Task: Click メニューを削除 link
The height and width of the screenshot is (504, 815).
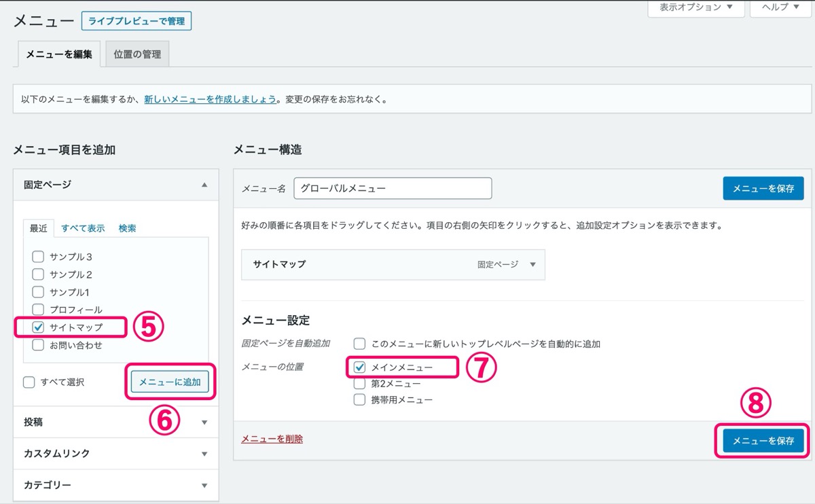Action: pos(272,439)
